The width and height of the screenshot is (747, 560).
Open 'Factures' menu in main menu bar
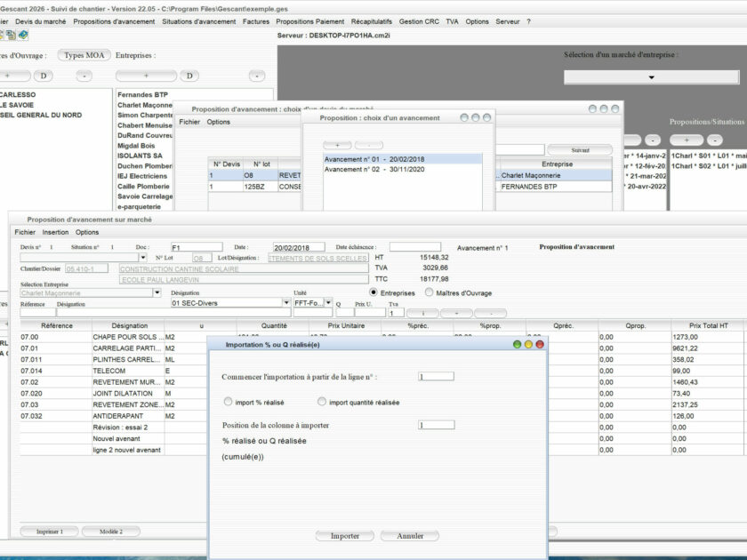pos(256,21)
